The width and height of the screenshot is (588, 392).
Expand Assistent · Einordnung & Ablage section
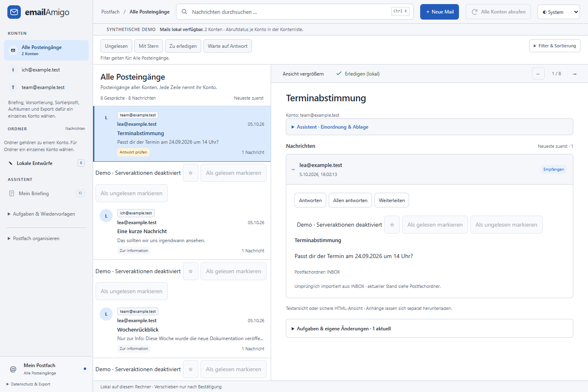tap(430, 127)
